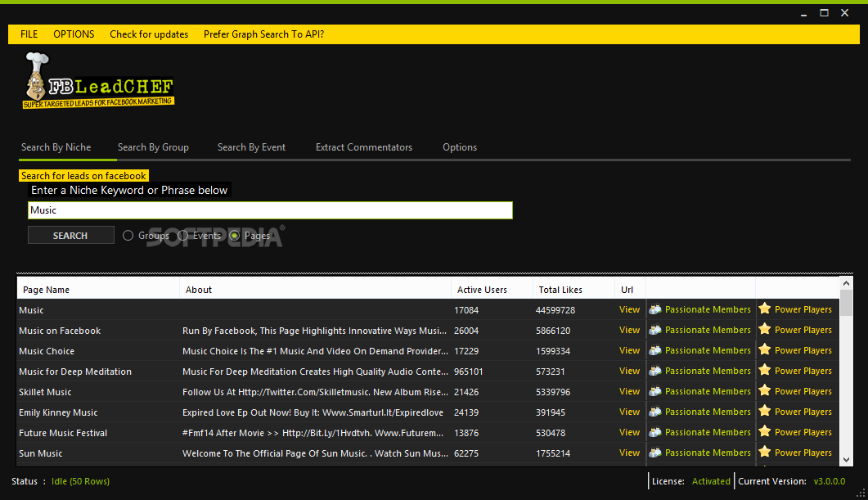
Task: Click Check for updates menu item
Action: tap(149, 34)
